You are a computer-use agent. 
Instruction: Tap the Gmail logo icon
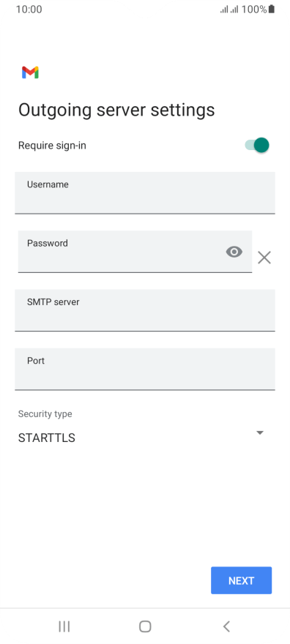pyautogui.click(x=30, y=72)
